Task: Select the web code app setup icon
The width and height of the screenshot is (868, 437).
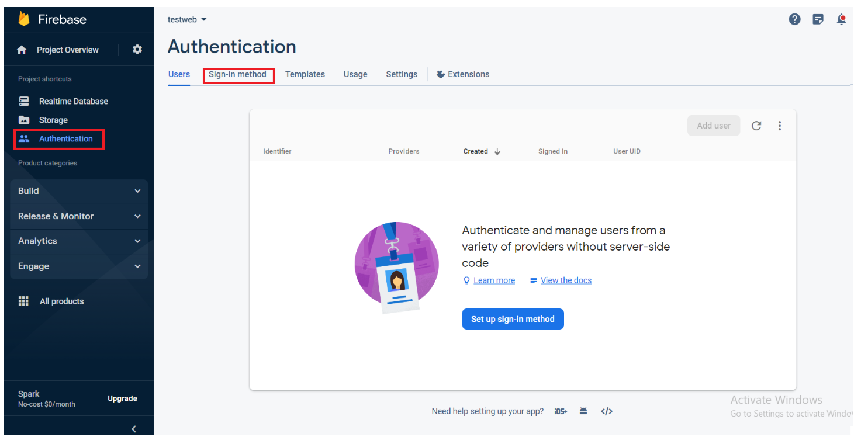Action: [x=607, y=411]
